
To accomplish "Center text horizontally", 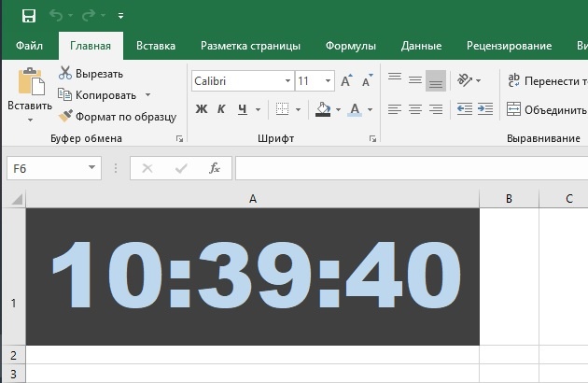I will [x=415, y=109].
